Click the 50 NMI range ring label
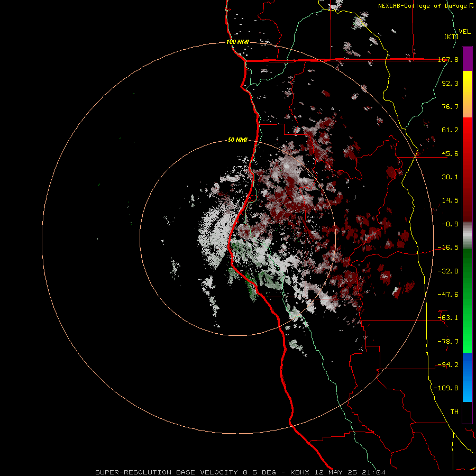Image resolution: width=476 pixels, height=476 pixels. (237, 140)
